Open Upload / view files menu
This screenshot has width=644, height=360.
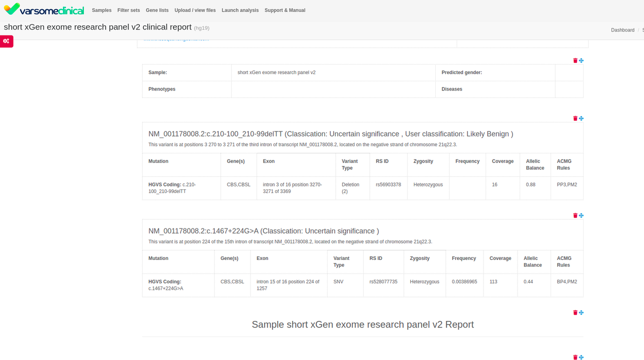pyautogui.click(x=195, y=10)
